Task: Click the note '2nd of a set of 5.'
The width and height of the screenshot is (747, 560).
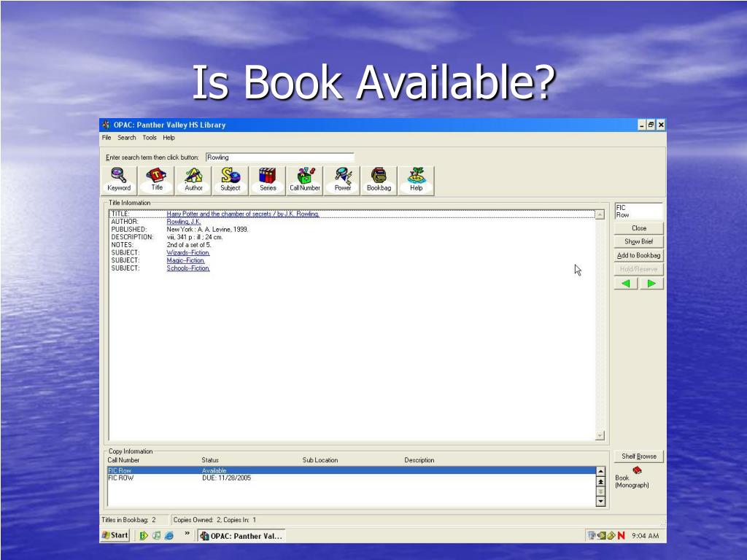Action: coord(189,245)
